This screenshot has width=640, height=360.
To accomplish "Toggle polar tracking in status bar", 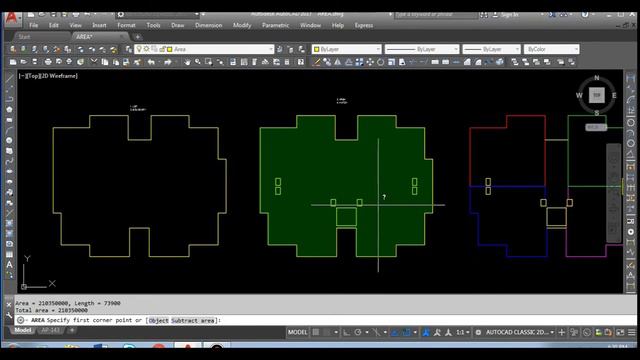I will (358, 332).
